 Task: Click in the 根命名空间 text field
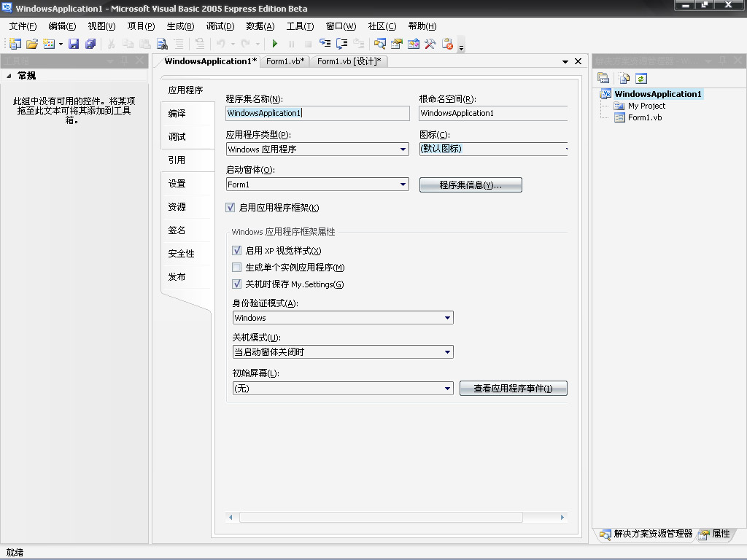493,113
